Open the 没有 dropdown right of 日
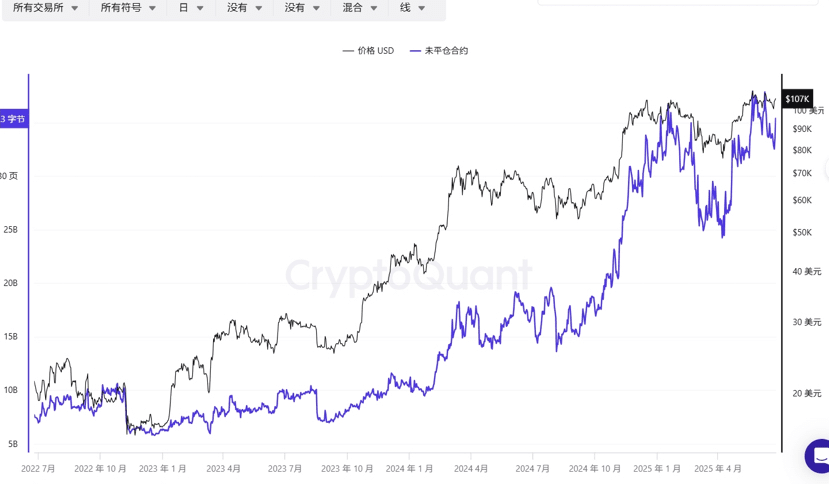The height and width of the screenshot is (484, 829). point(244,8)
